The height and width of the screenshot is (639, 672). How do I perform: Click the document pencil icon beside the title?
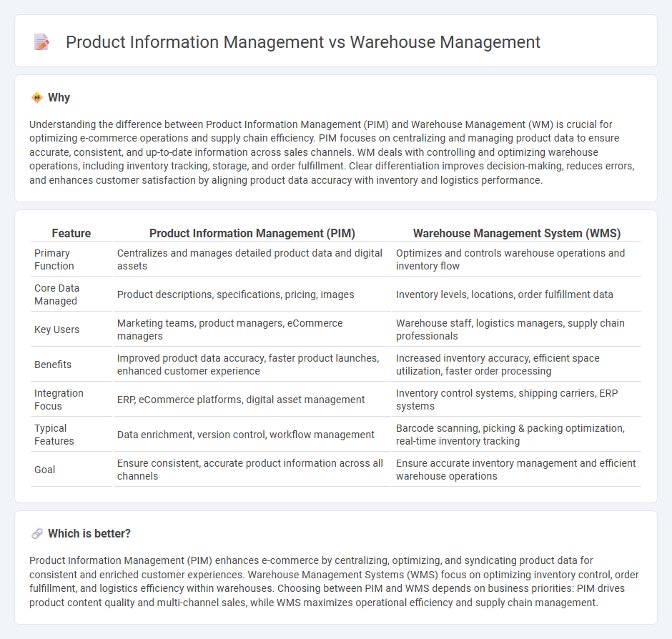click(41, 42)
